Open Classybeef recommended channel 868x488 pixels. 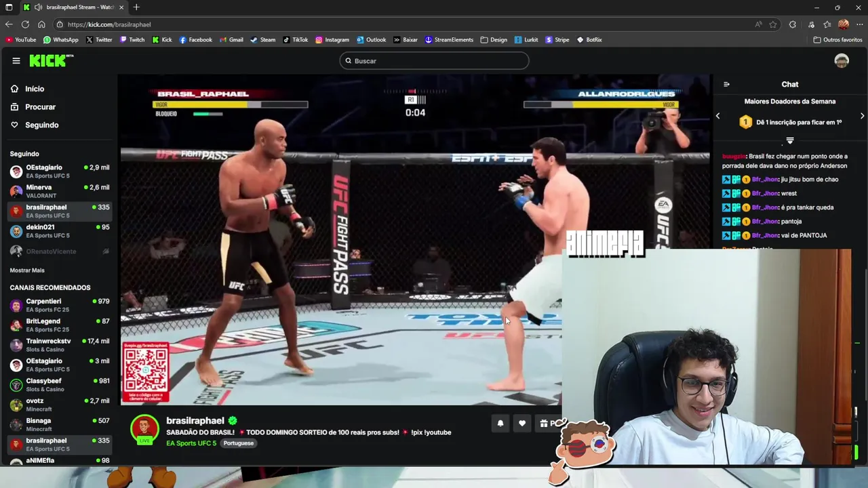click(60, 385)
